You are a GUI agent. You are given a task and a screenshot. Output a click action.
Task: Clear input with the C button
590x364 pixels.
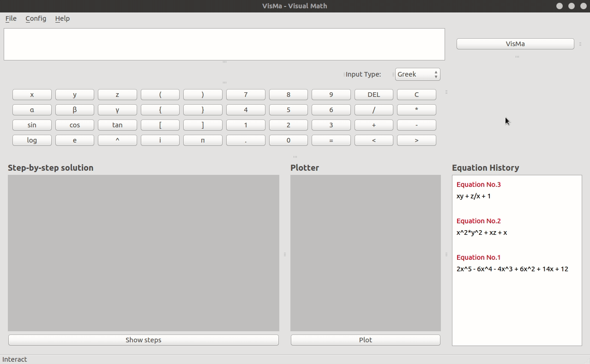tap(416, 95)
